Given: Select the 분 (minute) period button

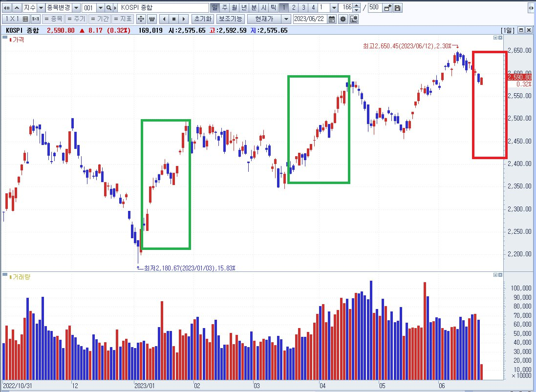Looking at the screenshot, I should [x=254, y=7].
